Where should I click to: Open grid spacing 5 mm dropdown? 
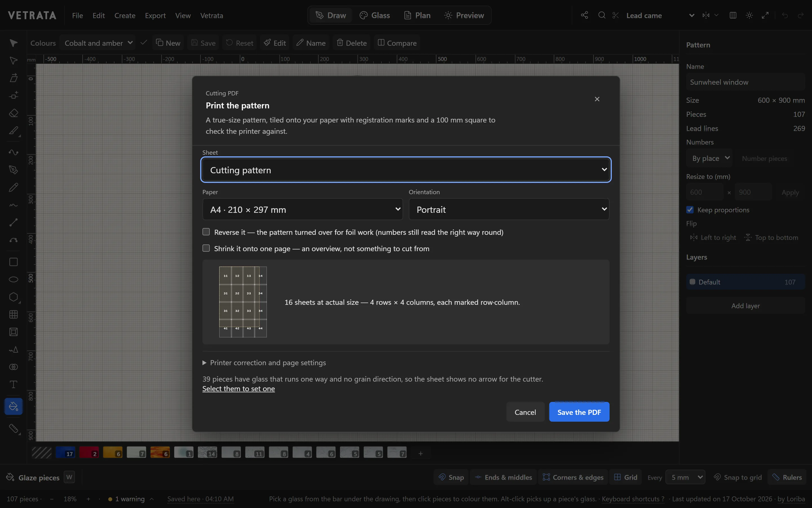(x=685, y=478)
